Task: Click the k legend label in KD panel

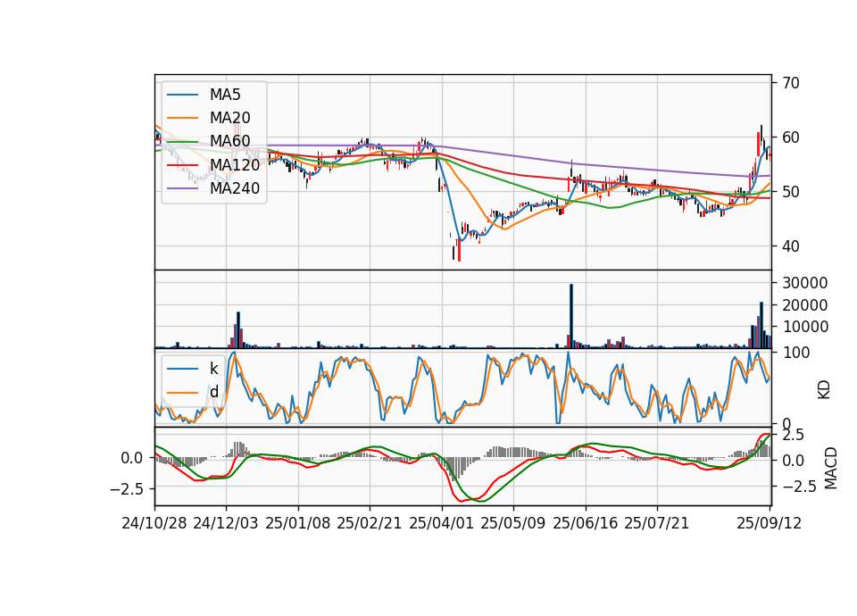Action: [213, 369]
